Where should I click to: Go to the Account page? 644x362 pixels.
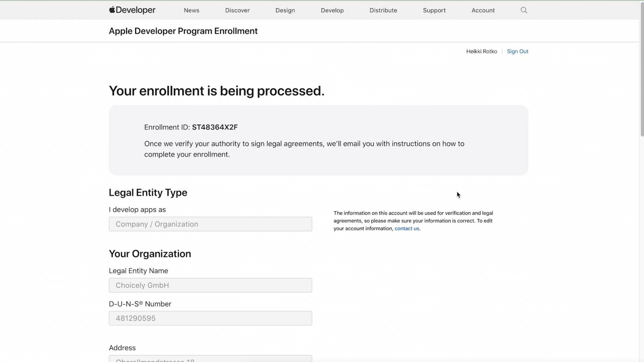coord(483,10)
